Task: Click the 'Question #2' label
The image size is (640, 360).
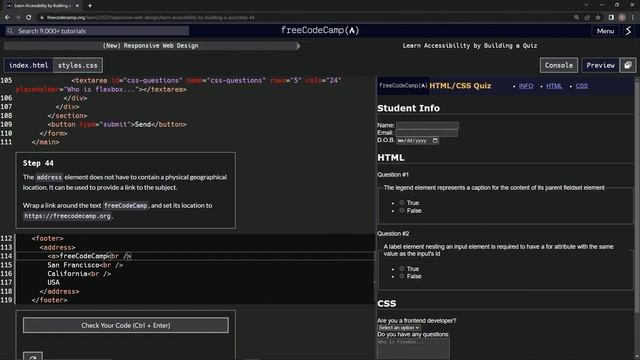Action: click(x=393, y=233)
